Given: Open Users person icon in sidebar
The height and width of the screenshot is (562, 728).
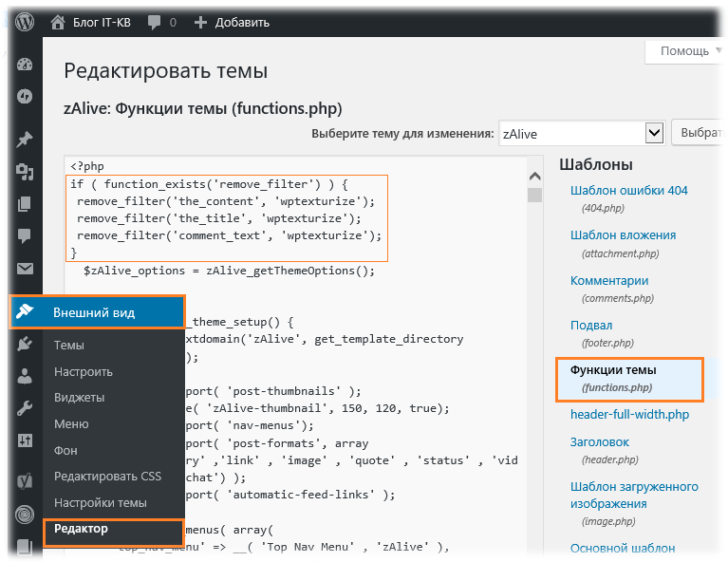Looking at the screenshot, I should 25,376.
